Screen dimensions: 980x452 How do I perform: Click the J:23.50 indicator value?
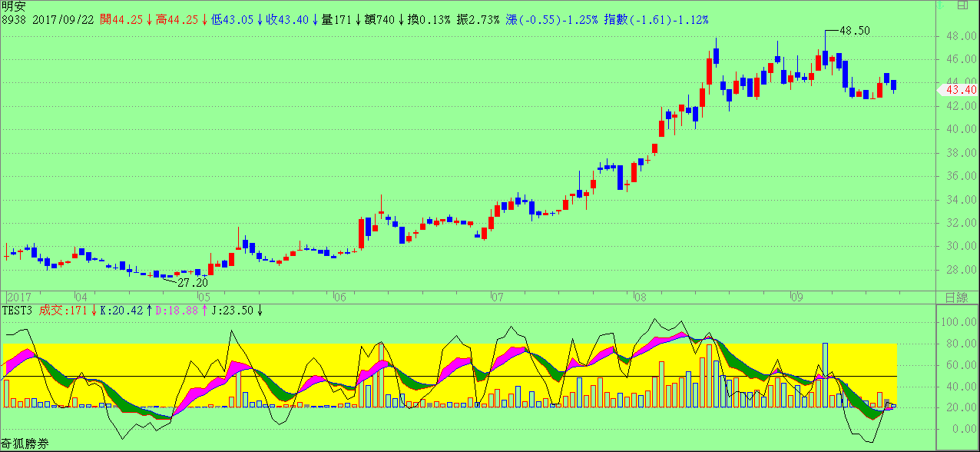[x=232, y=311]
